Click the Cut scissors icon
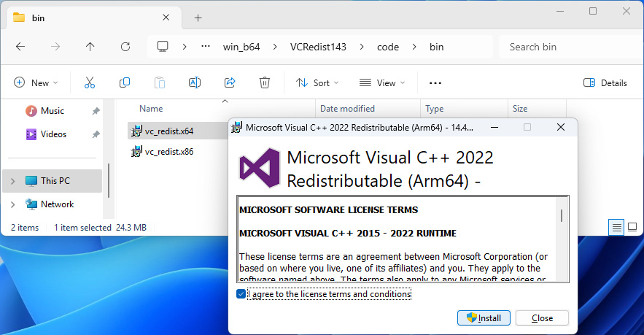The image size is (644, 335). pos(90,83)
